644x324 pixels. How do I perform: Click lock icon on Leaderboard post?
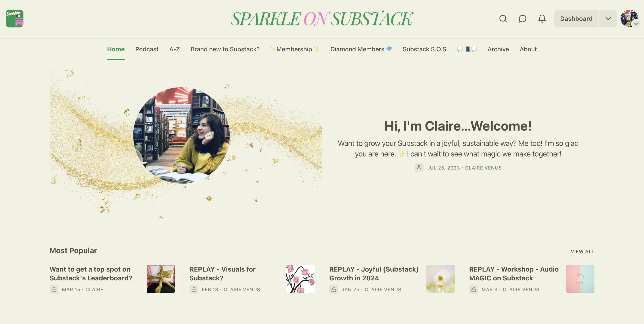click(54, 289)
